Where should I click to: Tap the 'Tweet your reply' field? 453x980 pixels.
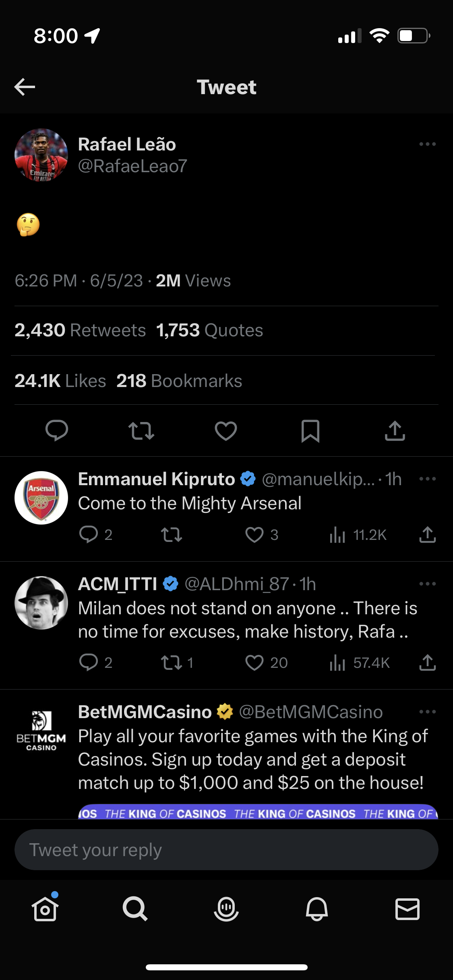point(226,850)
